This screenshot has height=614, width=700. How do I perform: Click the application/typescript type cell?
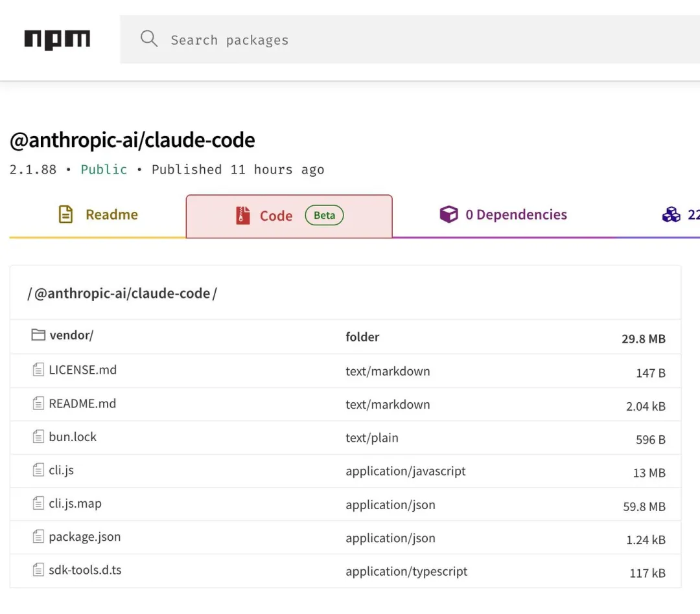tap(406, 572)
